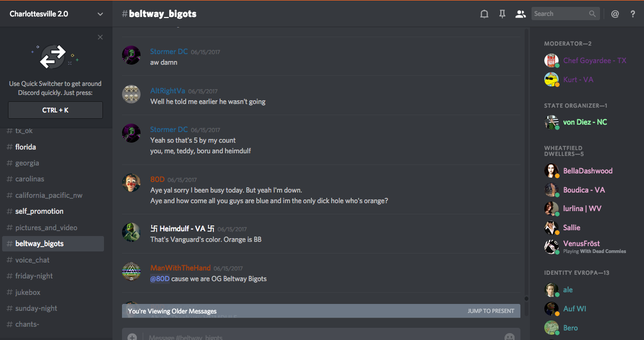Dismiss the Quick Switcher tip

click(100, 37)
